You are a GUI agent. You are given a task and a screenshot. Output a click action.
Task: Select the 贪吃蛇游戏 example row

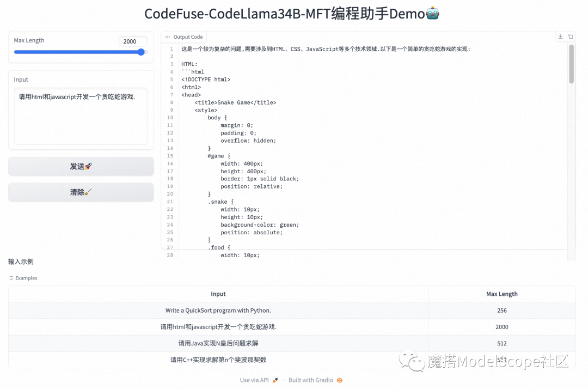click(218, 326)
